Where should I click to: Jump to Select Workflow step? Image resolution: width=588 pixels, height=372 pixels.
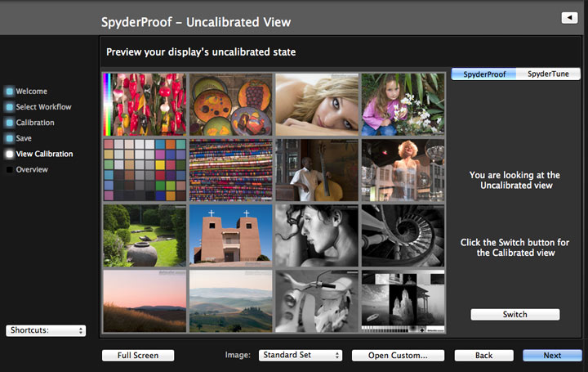point(43,107)
